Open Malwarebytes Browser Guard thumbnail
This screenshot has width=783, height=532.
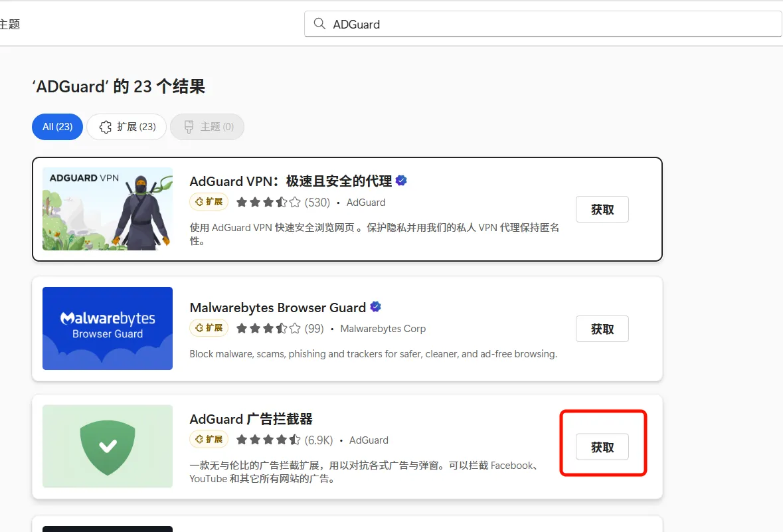(x=108, y=328)
